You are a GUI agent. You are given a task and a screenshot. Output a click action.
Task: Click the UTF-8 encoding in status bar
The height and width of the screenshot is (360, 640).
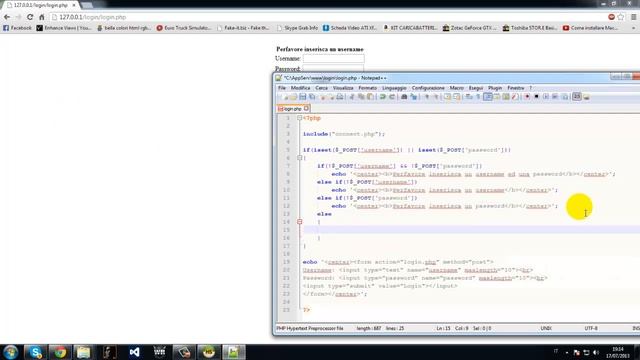(591, 328)
